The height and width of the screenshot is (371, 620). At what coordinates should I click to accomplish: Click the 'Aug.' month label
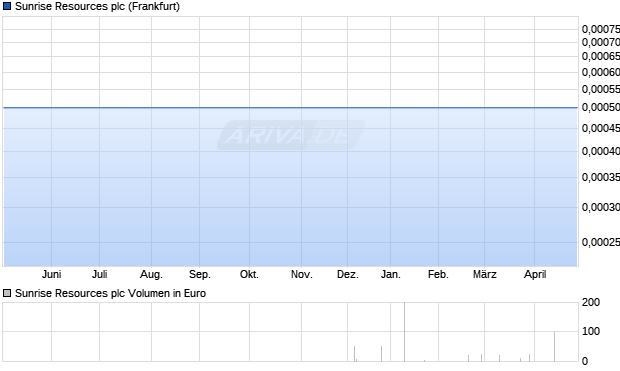pos(151,274)
